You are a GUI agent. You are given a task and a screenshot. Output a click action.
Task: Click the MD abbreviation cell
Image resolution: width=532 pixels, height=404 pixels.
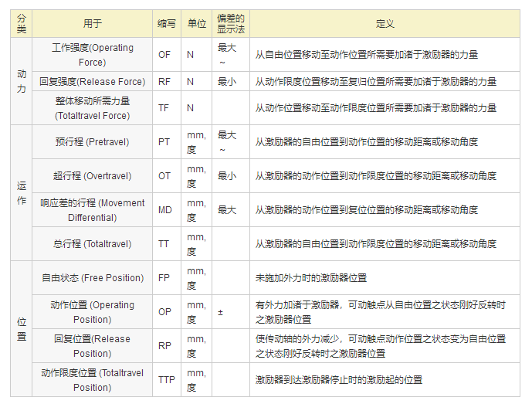pyautogui.click(x=164, y=210)
